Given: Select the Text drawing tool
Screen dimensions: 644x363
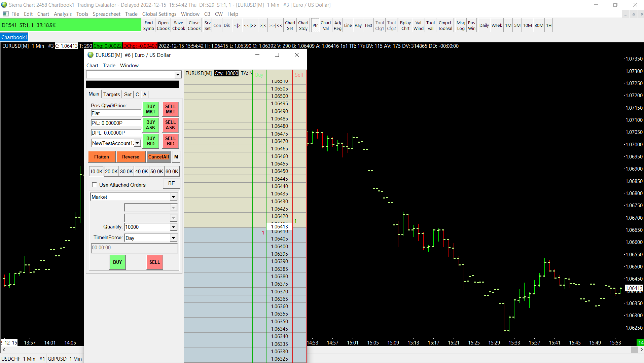Looking at the screenshot, I should 368,26.
